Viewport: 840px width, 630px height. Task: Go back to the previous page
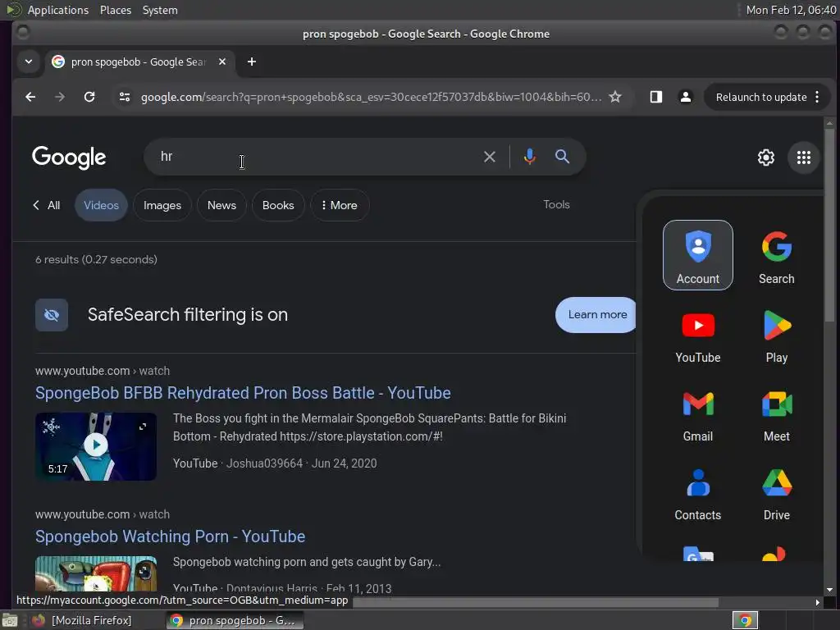pyautogui.click(x=30, y=97)
